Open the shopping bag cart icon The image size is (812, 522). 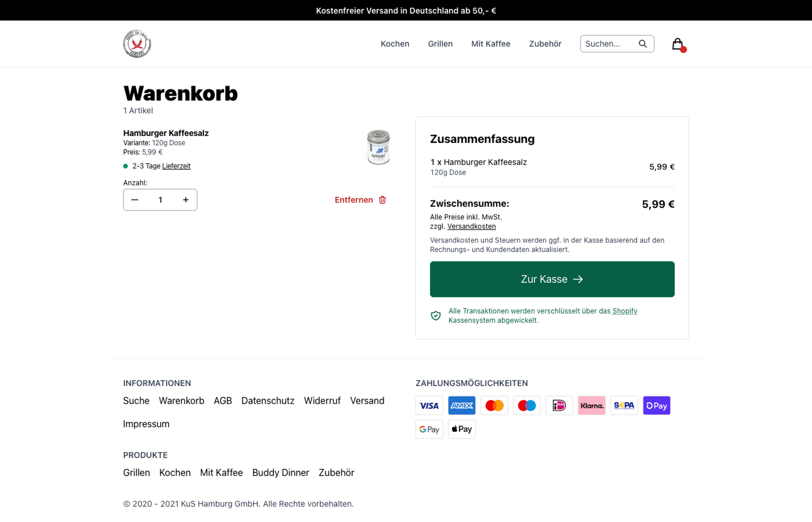tap(678, 44)
